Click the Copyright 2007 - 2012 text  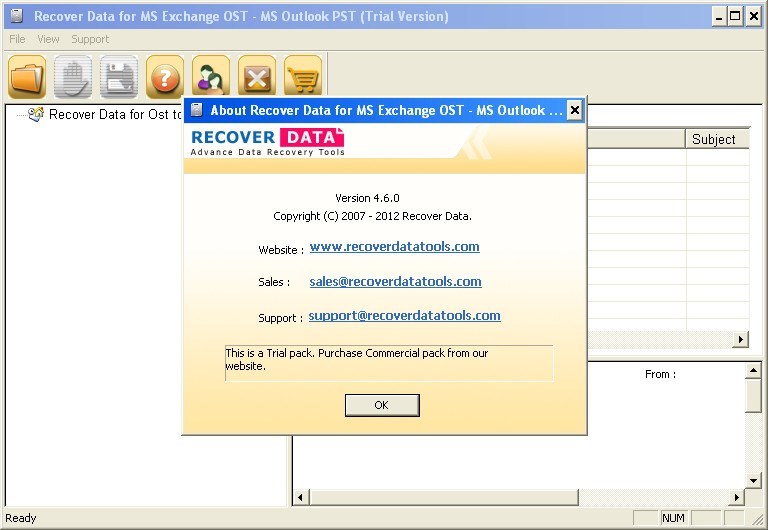(x=372, y=216)
